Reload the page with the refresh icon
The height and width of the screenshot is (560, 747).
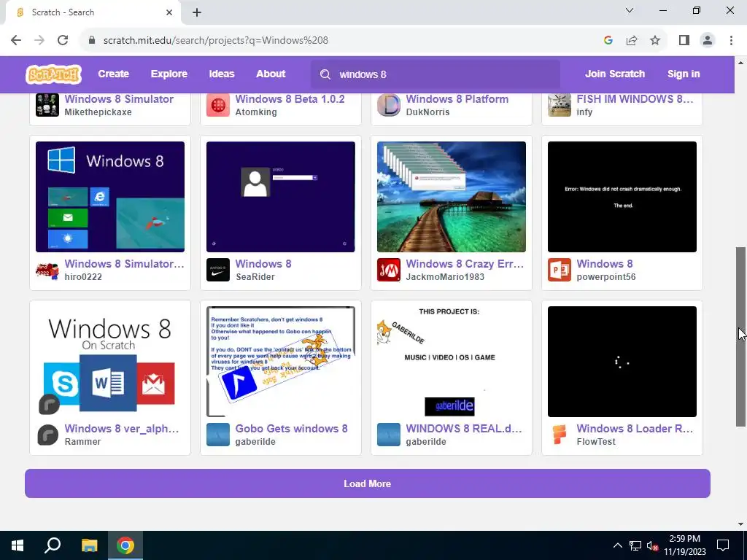(63, 41)
